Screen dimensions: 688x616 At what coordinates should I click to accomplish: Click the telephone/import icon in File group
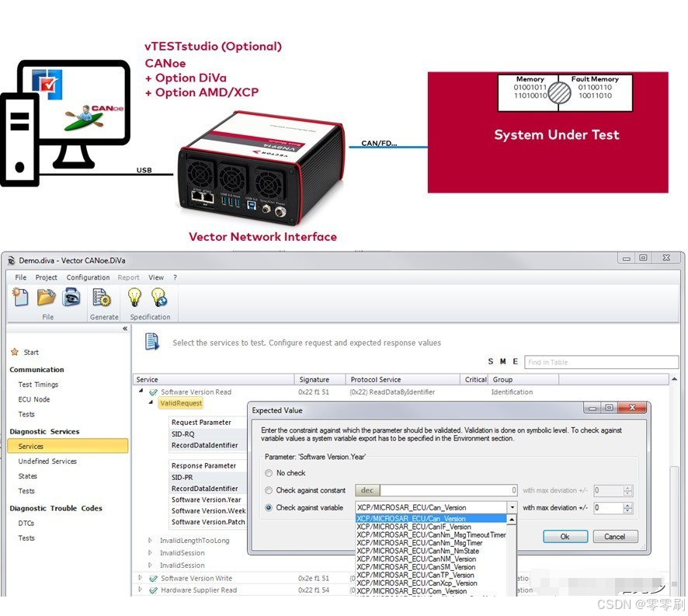click(x=71, y=298)
